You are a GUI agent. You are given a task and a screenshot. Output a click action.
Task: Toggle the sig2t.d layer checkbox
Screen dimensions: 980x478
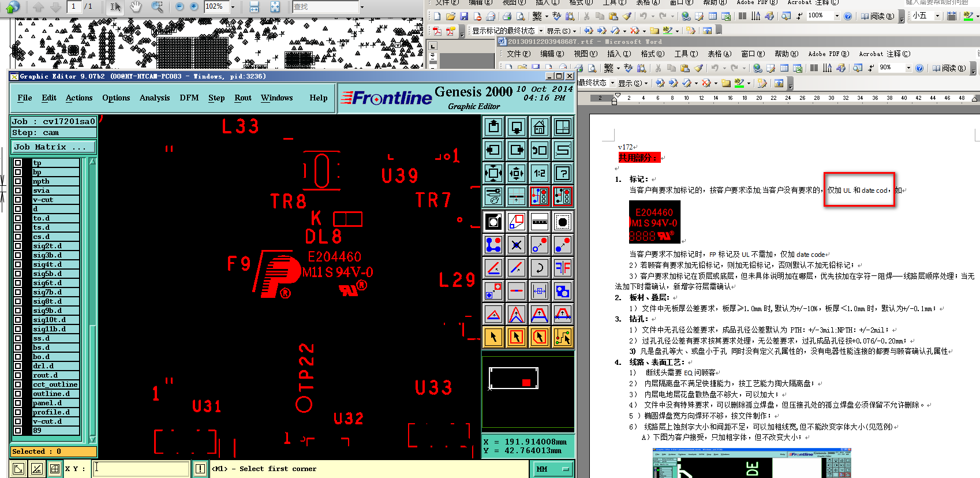pos(18,246)
